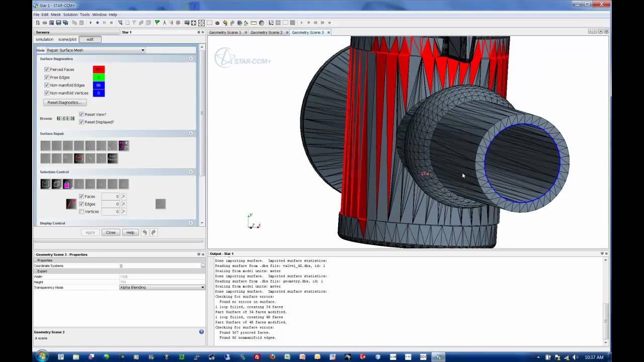Screen dimensions: 644x362
Task: Switch to the scene/plot tab
Action: point(67,39)
